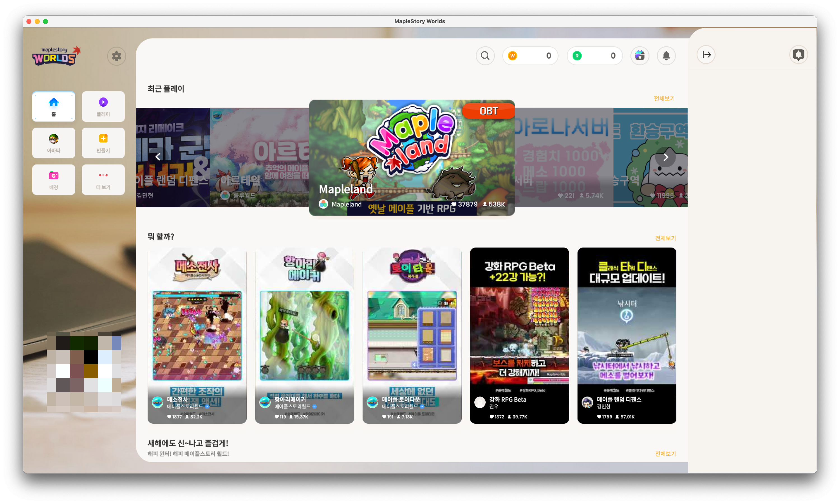Go to previous recent-play carousel item
Image resolution: width=840 pixels, height=504 pixels.
coord(158,157)
